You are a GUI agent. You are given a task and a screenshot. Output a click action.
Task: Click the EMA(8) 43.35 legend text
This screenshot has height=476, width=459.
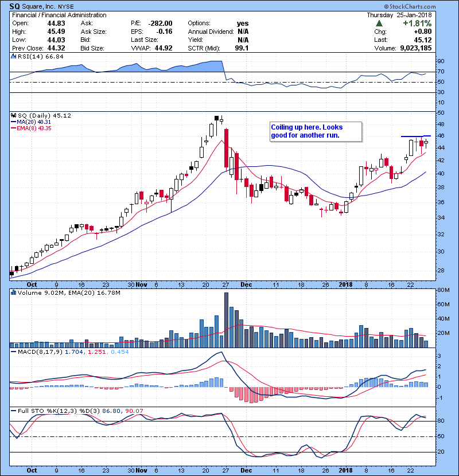[x=34, y=128]
